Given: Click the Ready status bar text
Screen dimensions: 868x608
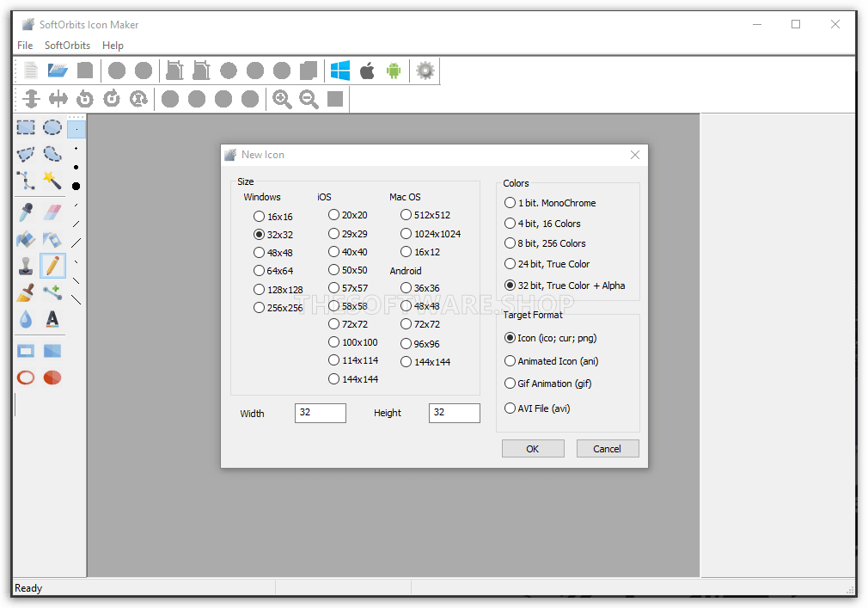Looking at the screenshot, I should [x=28, y=588].
